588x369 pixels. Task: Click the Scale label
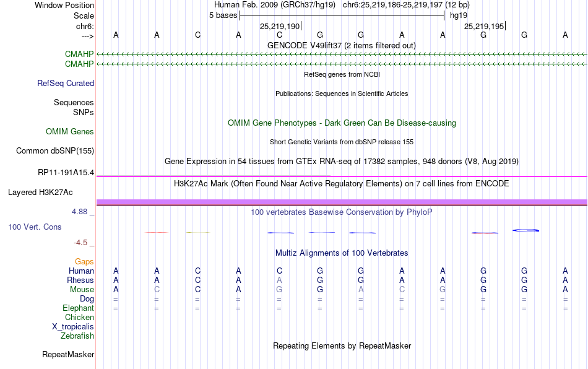click(84, 15)
